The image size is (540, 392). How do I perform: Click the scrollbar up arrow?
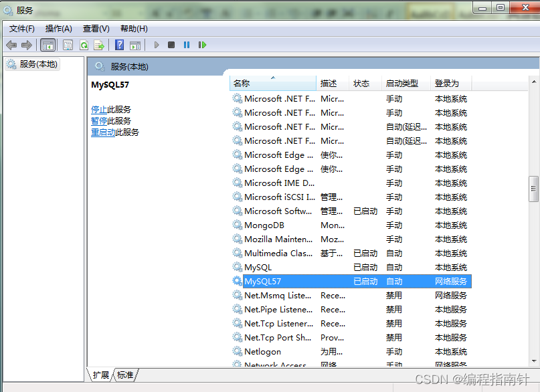tap(534, 82)
